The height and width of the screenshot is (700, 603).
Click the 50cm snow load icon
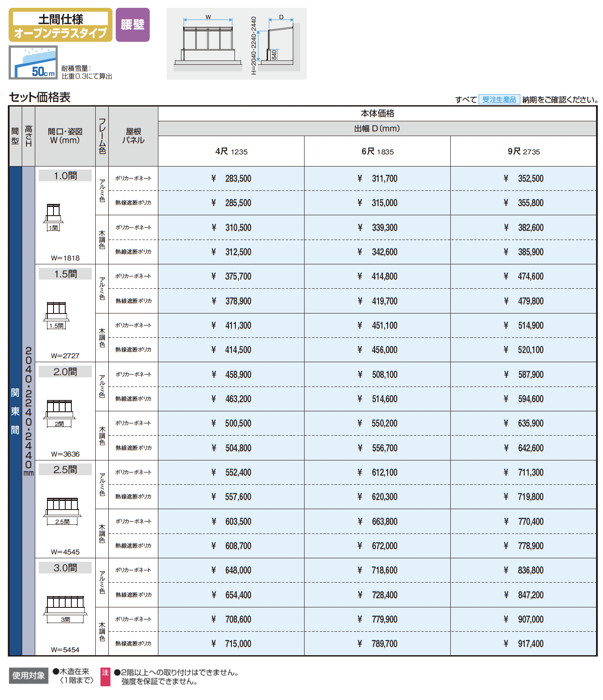[x=33, y=63]
